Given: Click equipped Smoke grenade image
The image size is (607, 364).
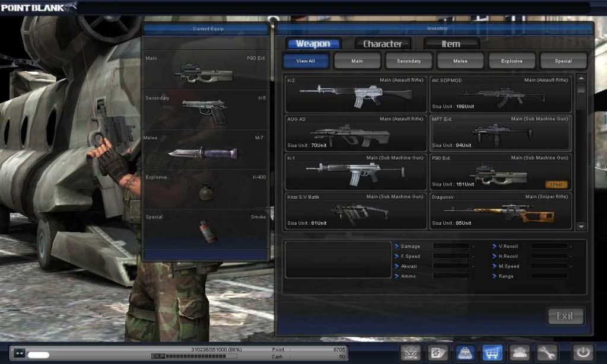Looking at the screenshot, I should point(208,231).
